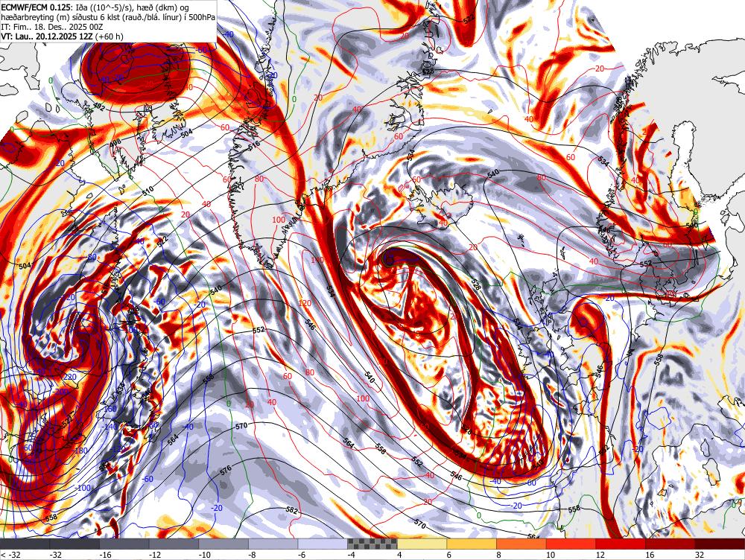
Task: Click the black '516' height contour label
Action: [255, 144]
